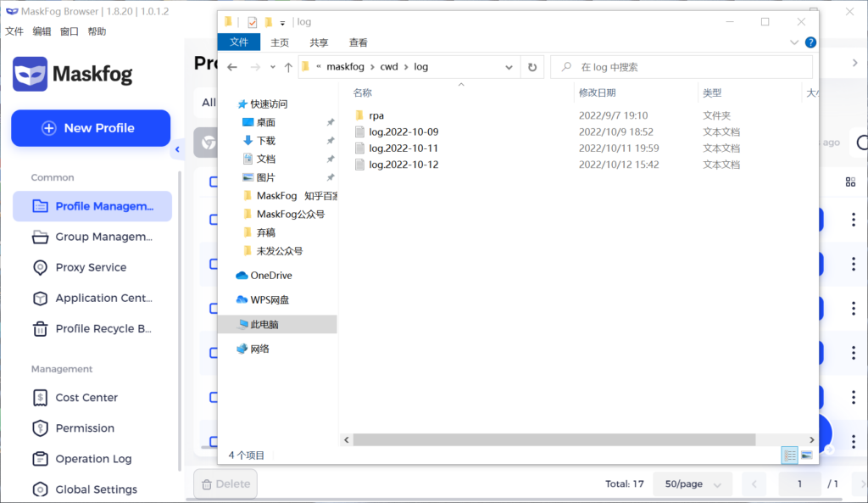
Task: Select file log.2022-10-11
Action: click(403, 148)
